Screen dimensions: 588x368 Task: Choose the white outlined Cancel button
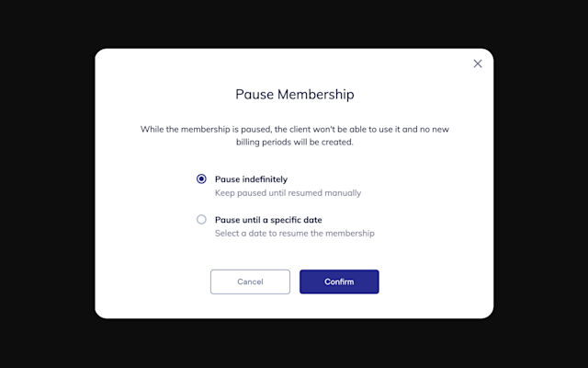[x=250, y=282]
